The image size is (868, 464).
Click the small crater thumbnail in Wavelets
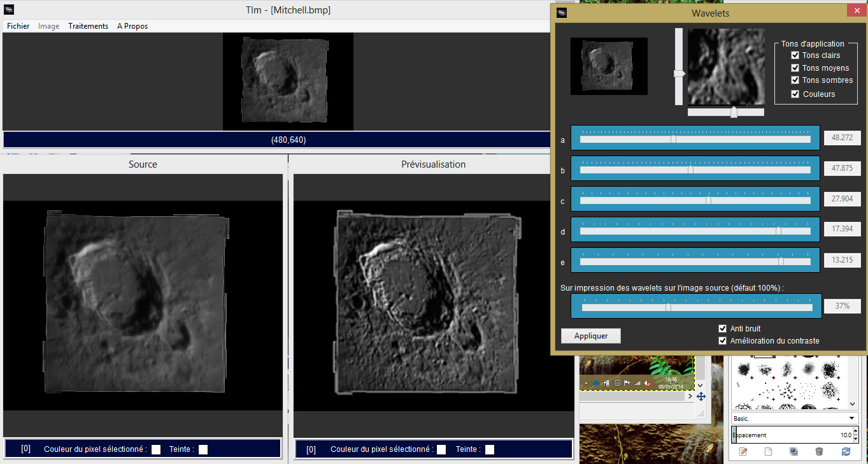609,66
